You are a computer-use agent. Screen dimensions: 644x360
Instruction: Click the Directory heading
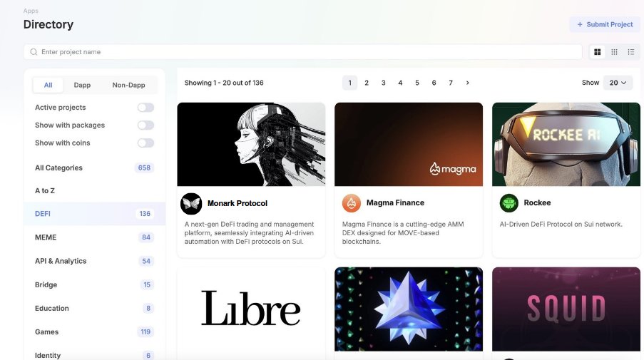coord(48,25)
